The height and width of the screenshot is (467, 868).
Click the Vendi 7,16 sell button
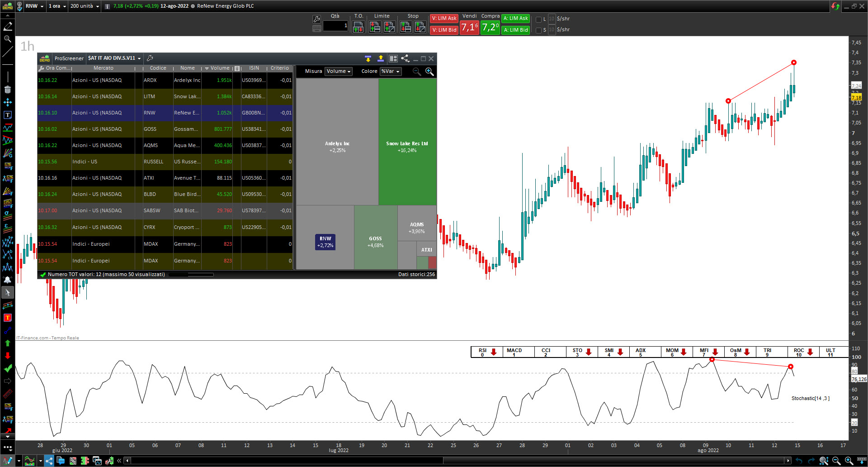[469, 27]
